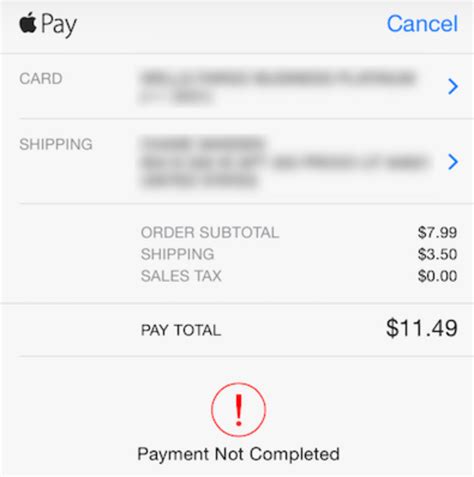Tap the SALES TAX label
Screen dimensions: 474x477
pyautogui.click(x=181, y=276)
